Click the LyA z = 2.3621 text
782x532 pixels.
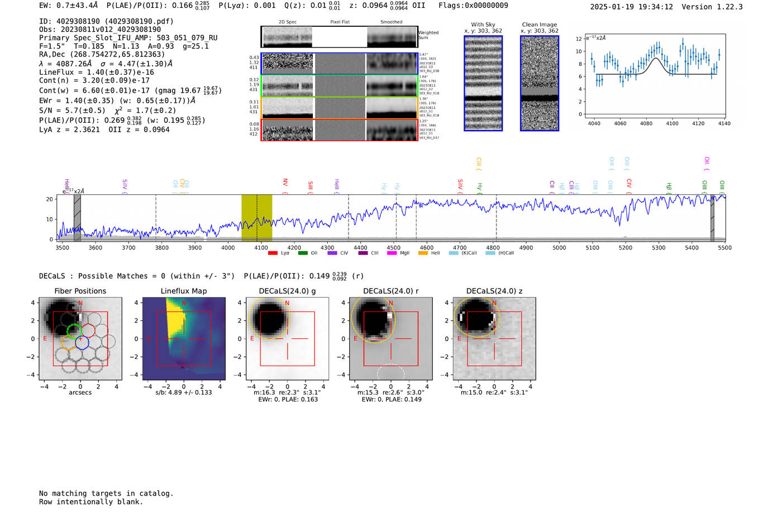tap(69, 130)
